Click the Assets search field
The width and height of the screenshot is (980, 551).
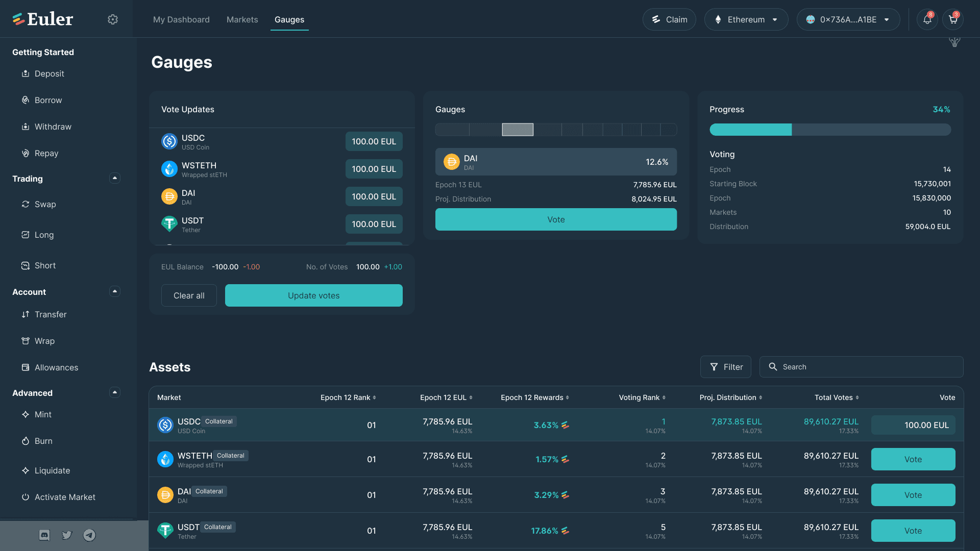coord(868,367)
